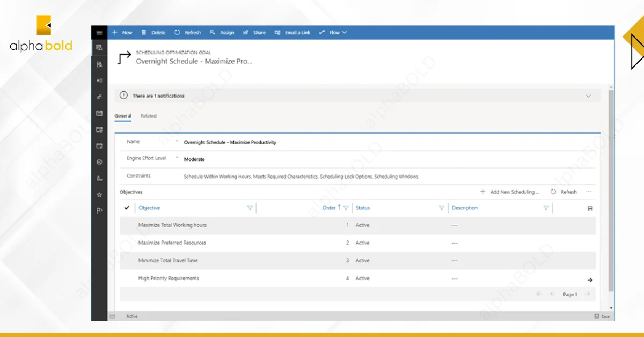
Task: Click the first sidebar icon with magnifier
Action: [99, 48]
